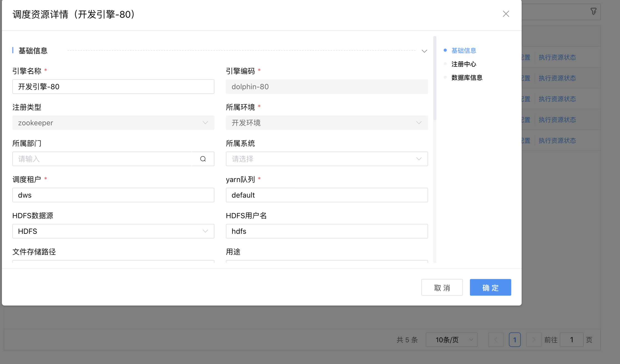Collapse the 基础信息 section

coord(424,51)
